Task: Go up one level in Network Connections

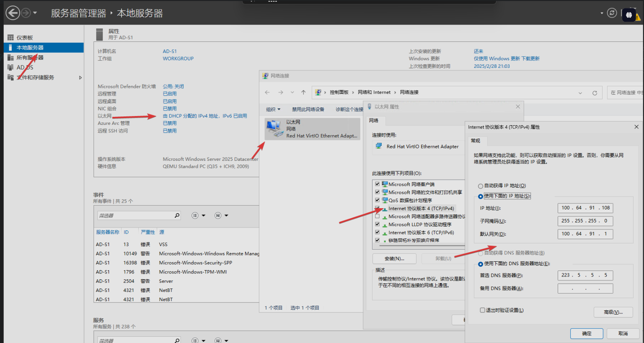Action: click(x=303, y=93)
